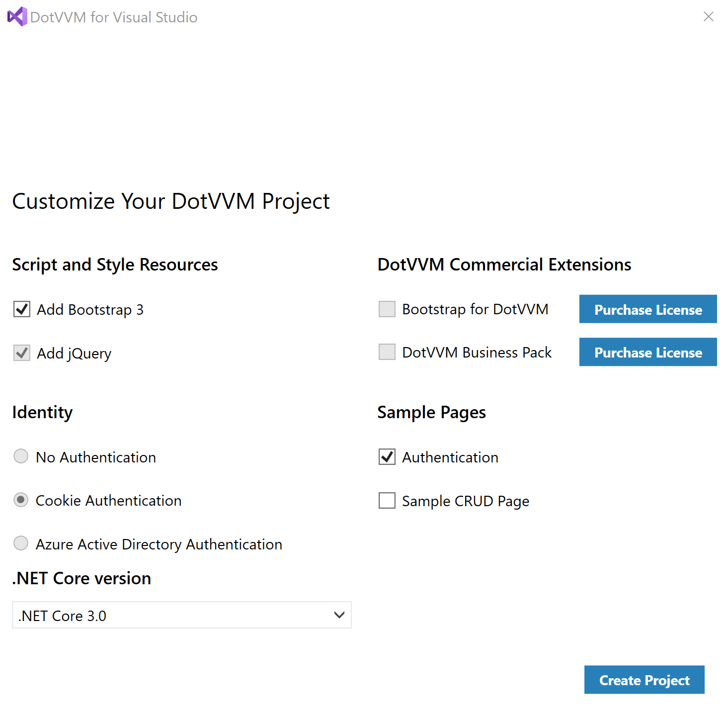This screenshot has width=728, height=717.
Task: Choose Azure Active Directory Authentication option
Action: [x=21, y=543]
